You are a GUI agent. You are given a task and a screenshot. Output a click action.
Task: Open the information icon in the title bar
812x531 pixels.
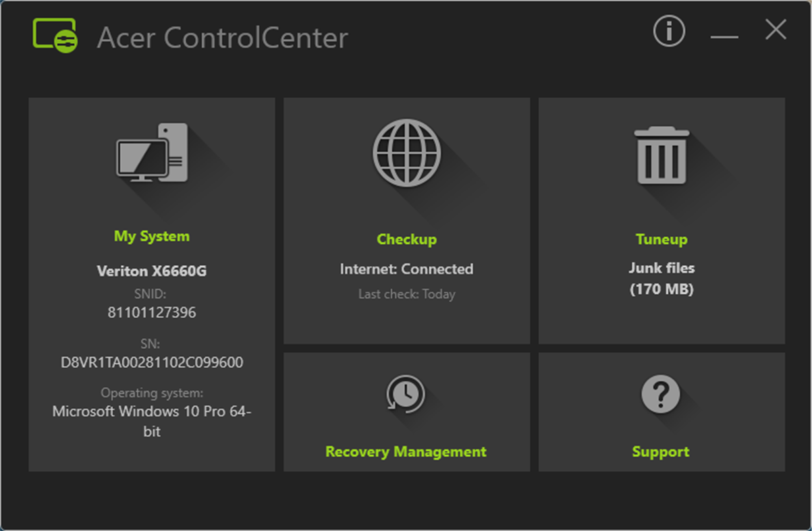[x=668, y=32]
